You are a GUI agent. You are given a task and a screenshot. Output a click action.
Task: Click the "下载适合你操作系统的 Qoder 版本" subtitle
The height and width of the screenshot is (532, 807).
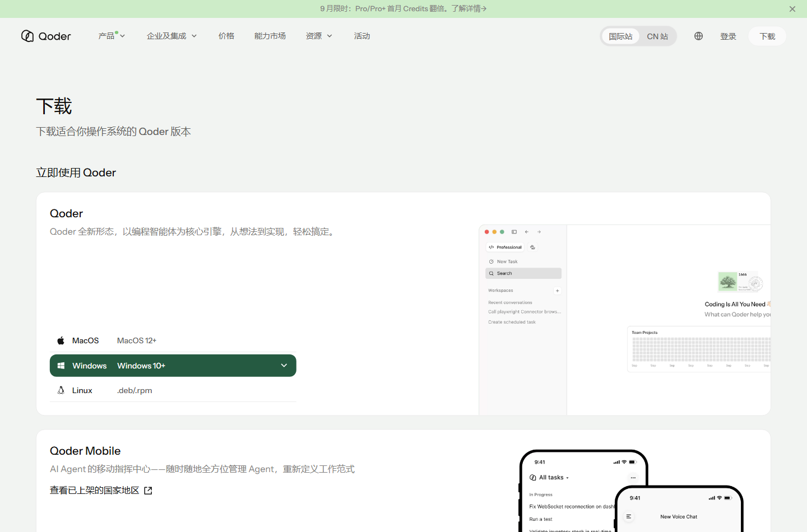pos(114,132)
